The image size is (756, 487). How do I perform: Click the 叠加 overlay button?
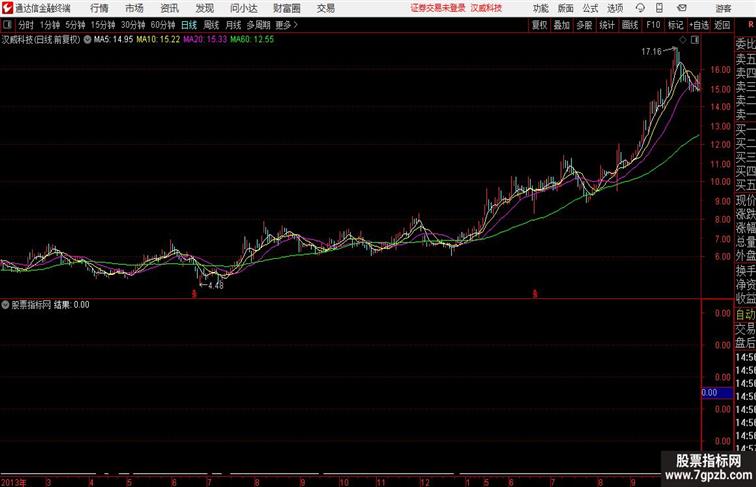562,25
